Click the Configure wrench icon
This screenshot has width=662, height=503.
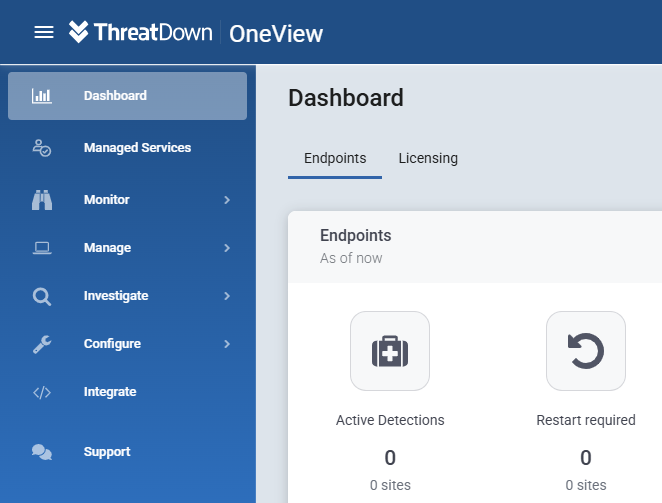coord(42,344)
